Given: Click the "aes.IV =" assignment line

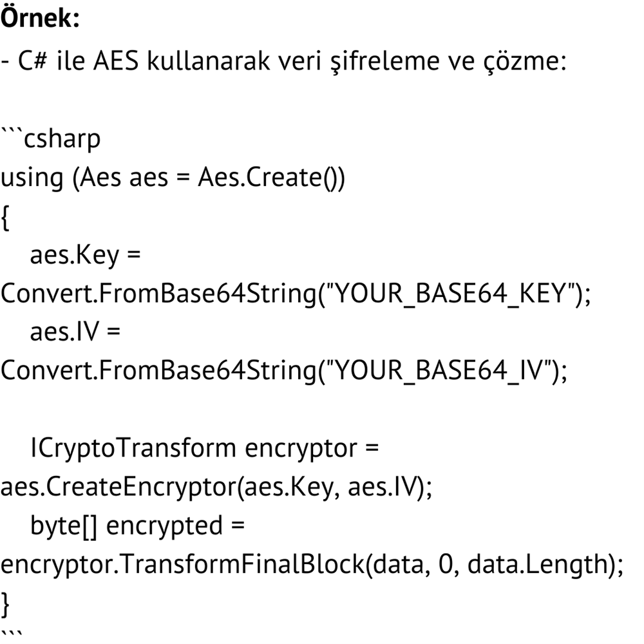Looking at the screenshot, I should 76,333.
